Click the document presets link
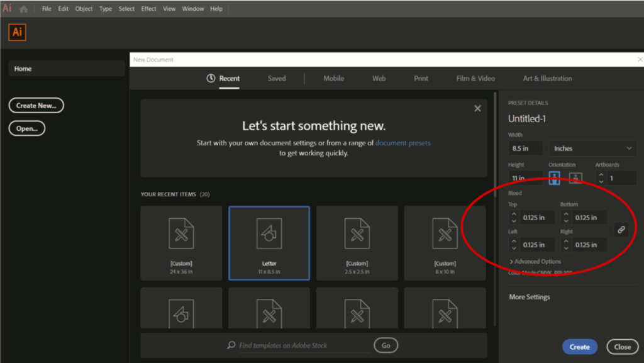The image size is (644, 363). point(402,143)
